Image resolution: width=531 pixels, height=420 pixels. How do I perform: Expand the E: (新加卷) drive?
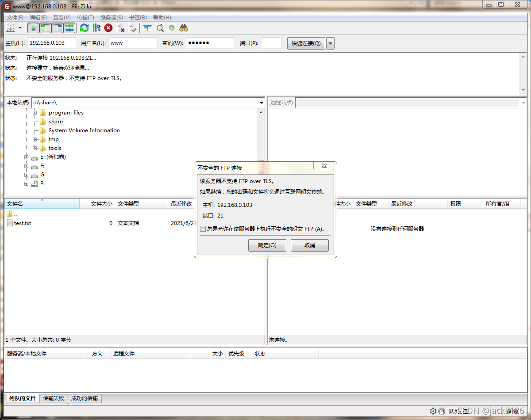(26, 157)
